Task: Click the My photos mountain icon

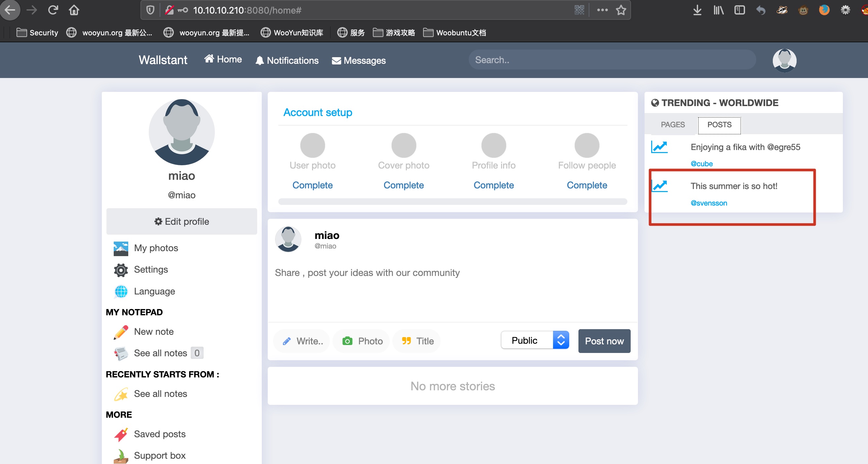Action: click(121, 248)
